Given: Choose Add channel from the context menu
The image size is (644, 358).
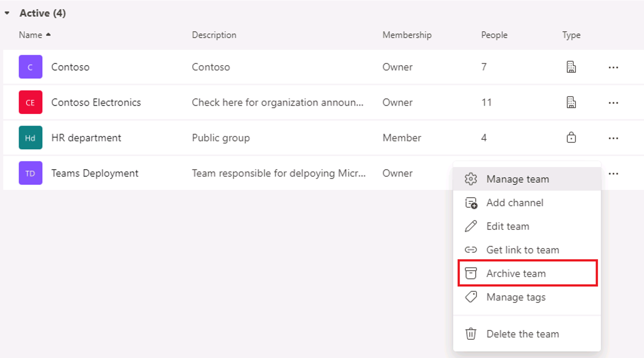Looking at the screenshot, I should coord(527,203).
